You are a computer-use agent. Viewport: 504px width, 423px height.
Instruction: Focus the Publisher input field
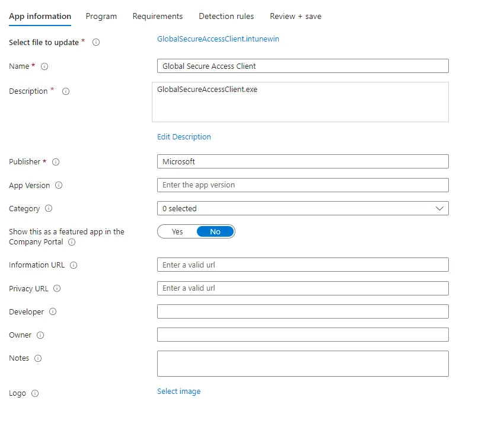(x=303, y=161)
